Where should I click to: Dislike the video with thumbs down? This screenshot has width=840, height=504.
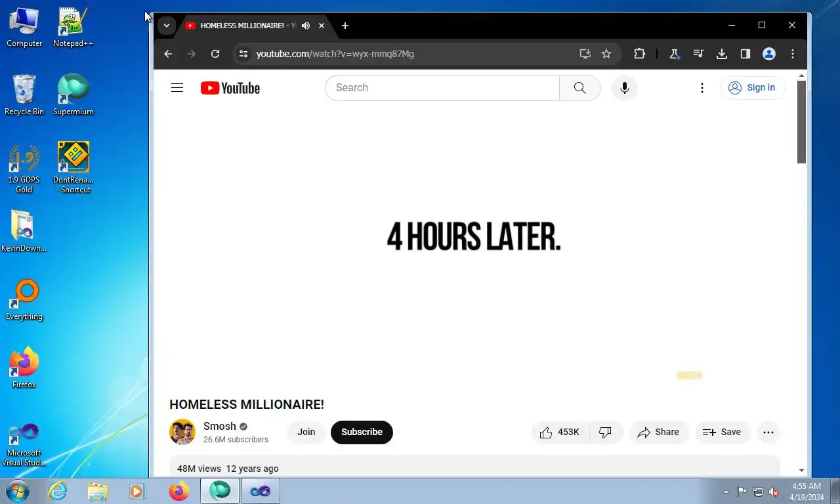coord(606,432)
